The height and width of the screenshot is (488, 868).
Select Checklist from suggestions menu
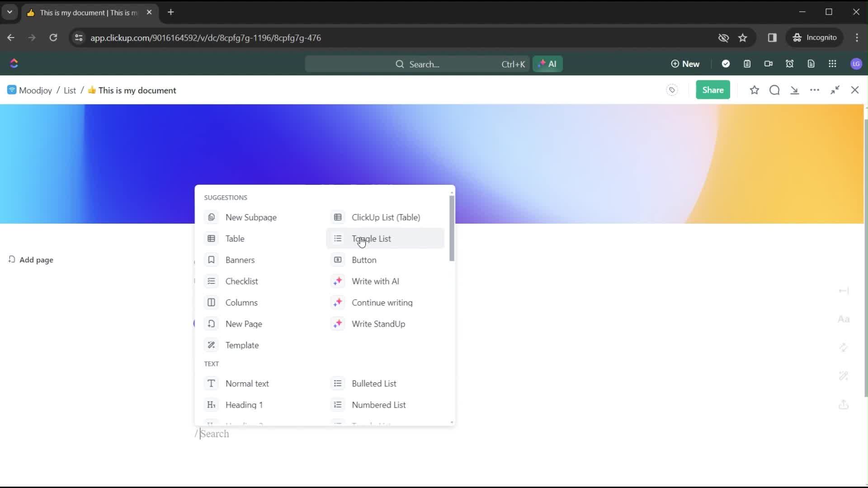[241, 281]
